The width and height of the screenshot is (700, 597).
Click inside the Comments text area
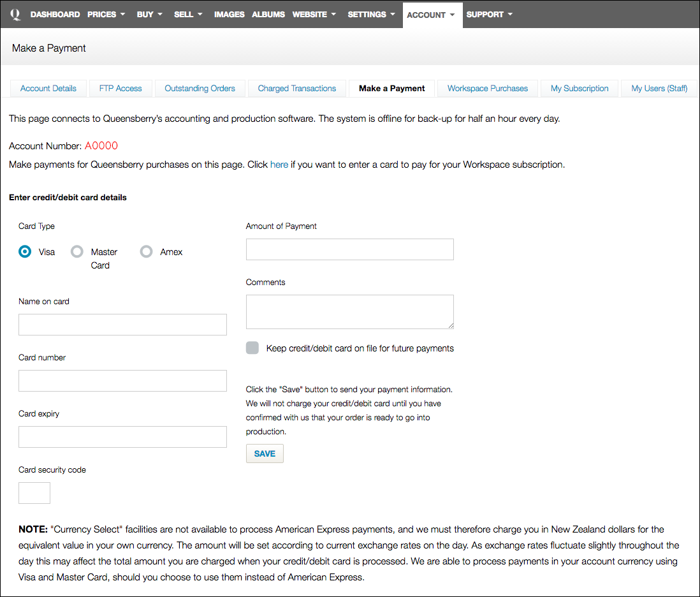click(349, 311)
